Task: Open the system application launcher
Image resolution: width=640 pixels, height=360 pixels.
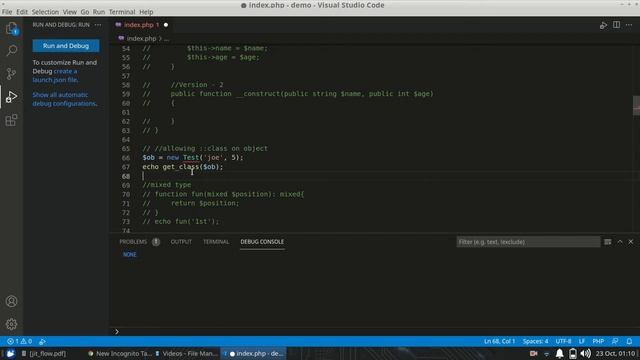Action: (10, 354)
